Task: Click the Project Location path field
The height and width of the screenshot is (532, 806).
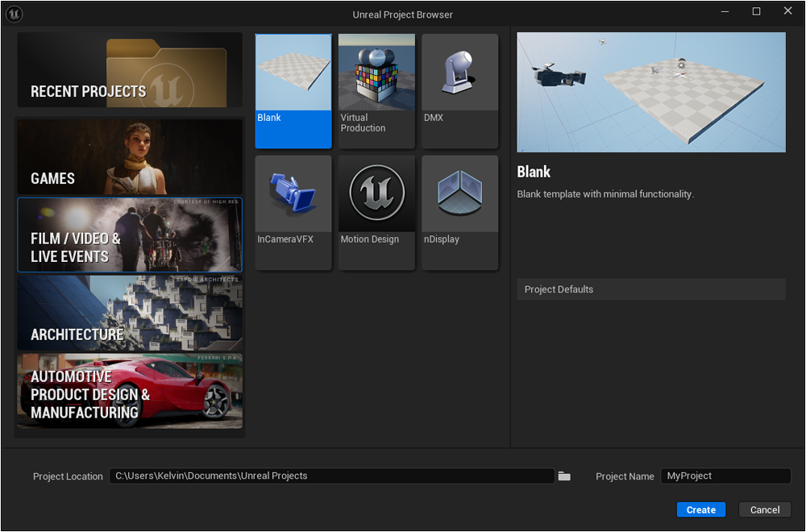Action: point(331,476)
